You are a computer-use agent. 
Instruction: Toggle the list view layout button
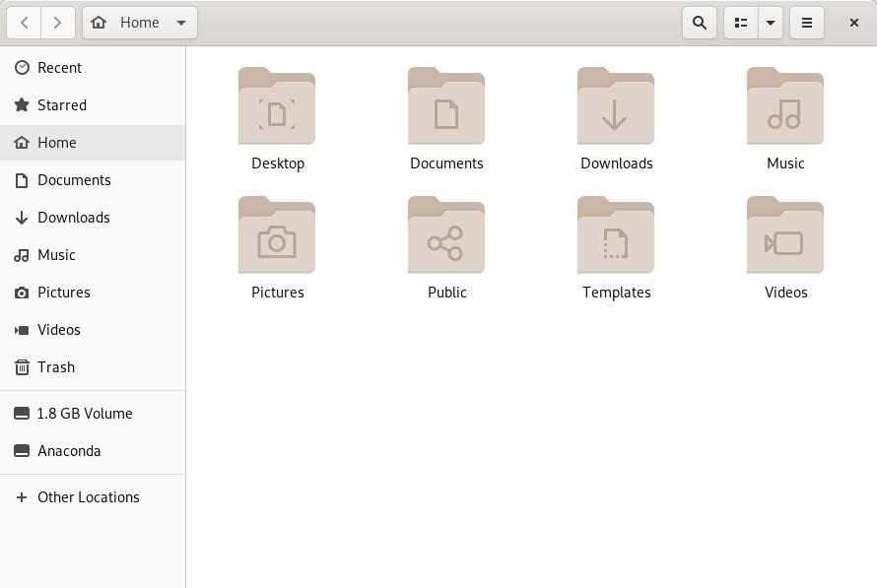pyautogui.click(x=740, y=22)
